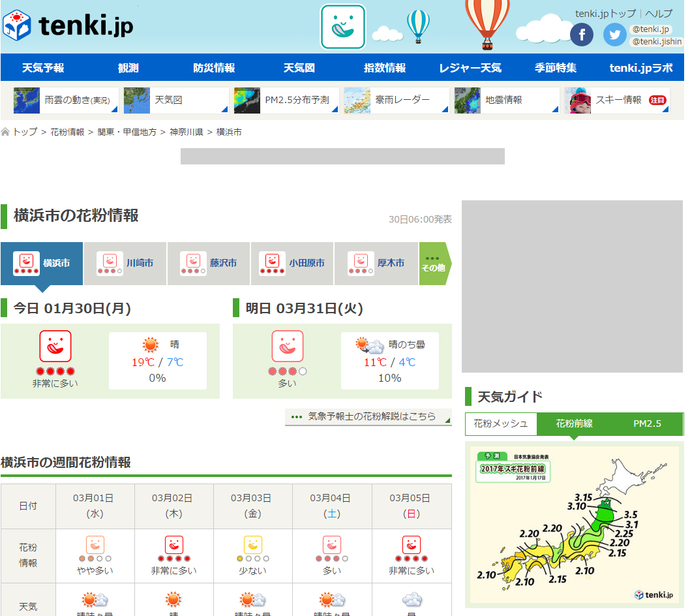Open 季節特集 menu item

coord(556,68)
